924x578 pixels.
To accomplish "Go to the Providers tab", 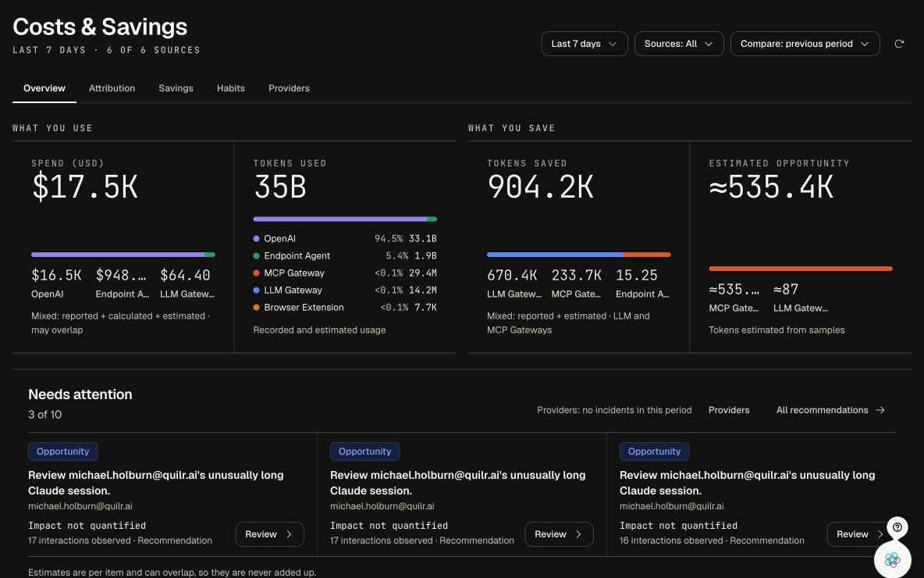I will coord(289,88).
